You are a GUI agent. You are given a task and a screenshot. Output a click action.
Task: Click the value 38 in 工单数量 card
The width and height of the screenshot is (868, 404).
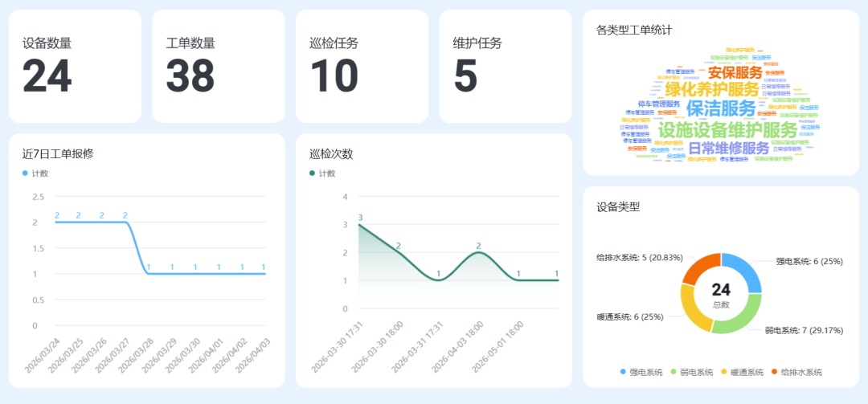coord(190,75)
